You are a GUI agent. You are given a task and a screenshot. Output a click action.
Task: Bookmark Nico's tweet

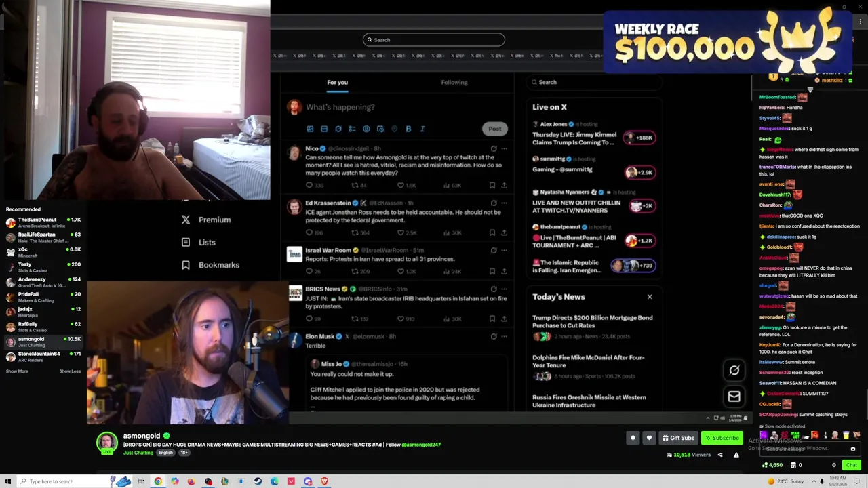(492, 185)
